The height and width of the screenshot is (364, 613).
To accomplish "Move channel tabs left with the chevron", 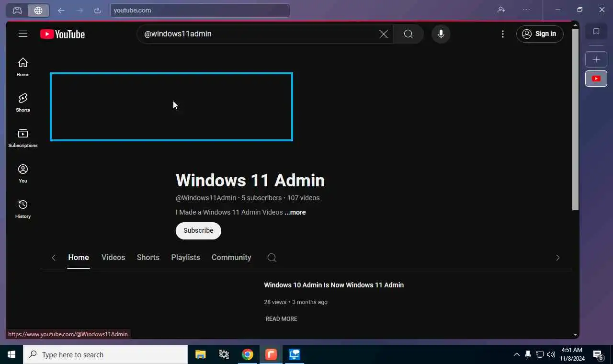I will pos(54,258).
